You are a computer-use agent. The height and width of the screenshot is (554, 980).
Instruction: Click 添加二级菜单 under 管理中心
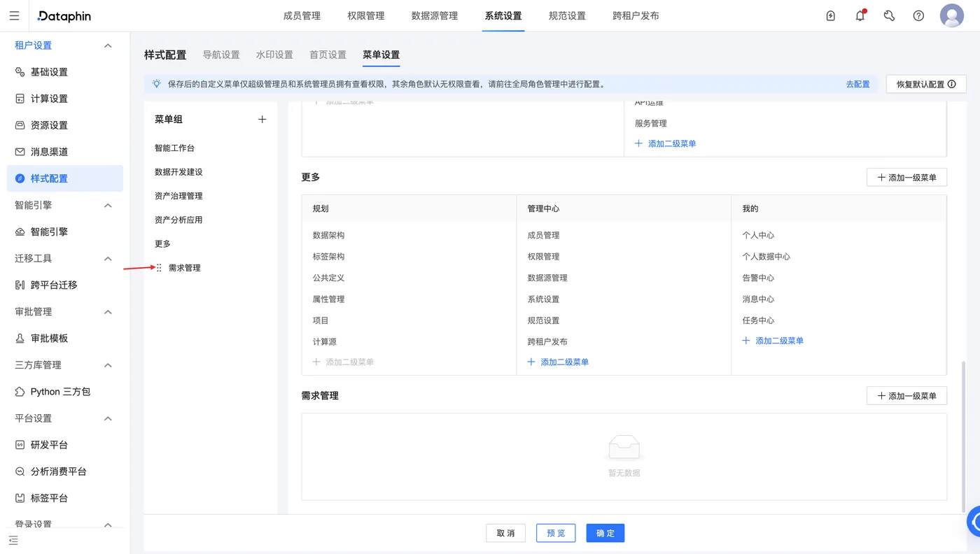[x=558, y=362]
